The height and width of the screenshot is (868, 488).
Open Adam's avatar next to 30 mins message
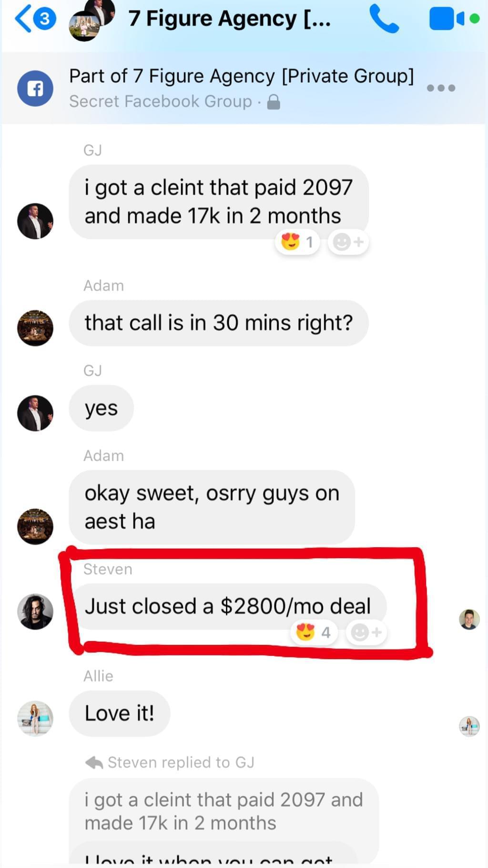click(35, 328)
